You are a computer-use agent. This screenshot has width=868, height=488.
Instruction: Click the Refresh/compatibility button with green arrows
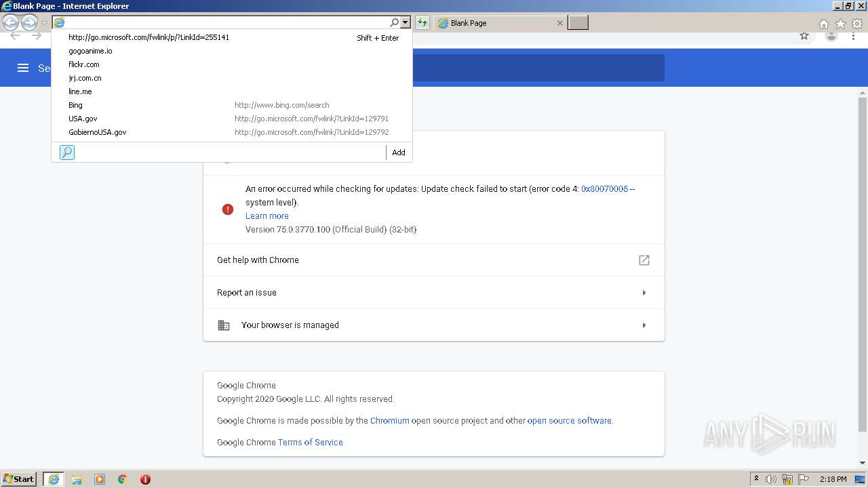[422, 22]
